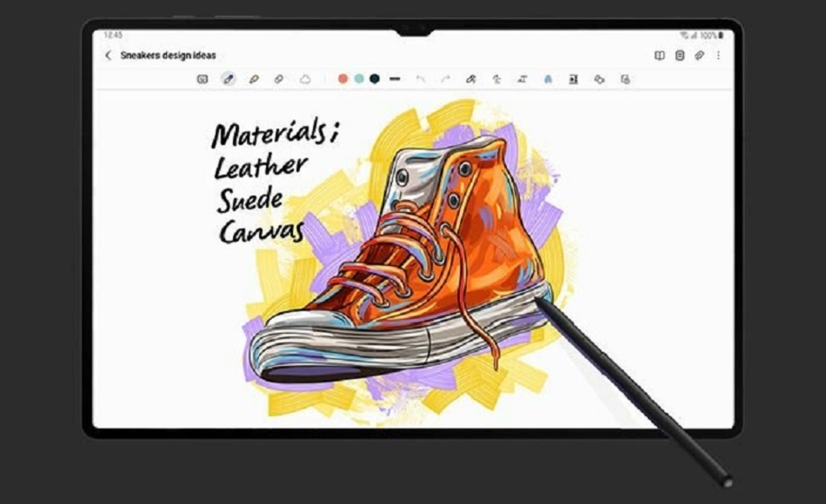Select the pen drawing tool
This screenshot has width=826, height=504.
[x=229, y=79]
